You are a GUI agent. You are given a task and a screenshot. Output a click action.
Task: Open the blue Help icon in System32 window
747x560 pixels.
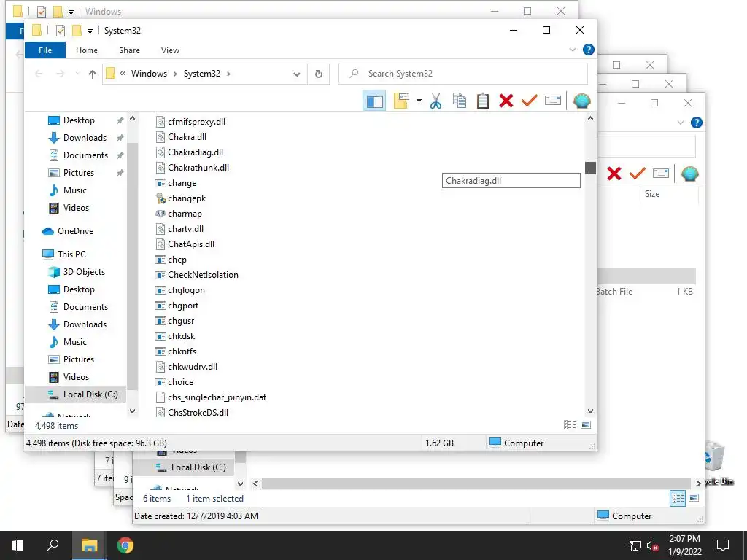[x=589, y=50]
